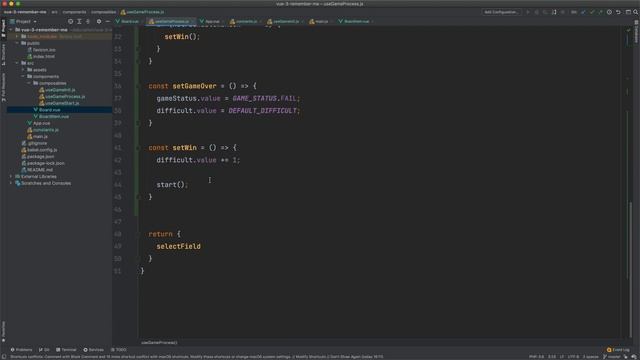Click the locate current file target icon in Project panel
The image size is (640, 360).
click(70, 21)
